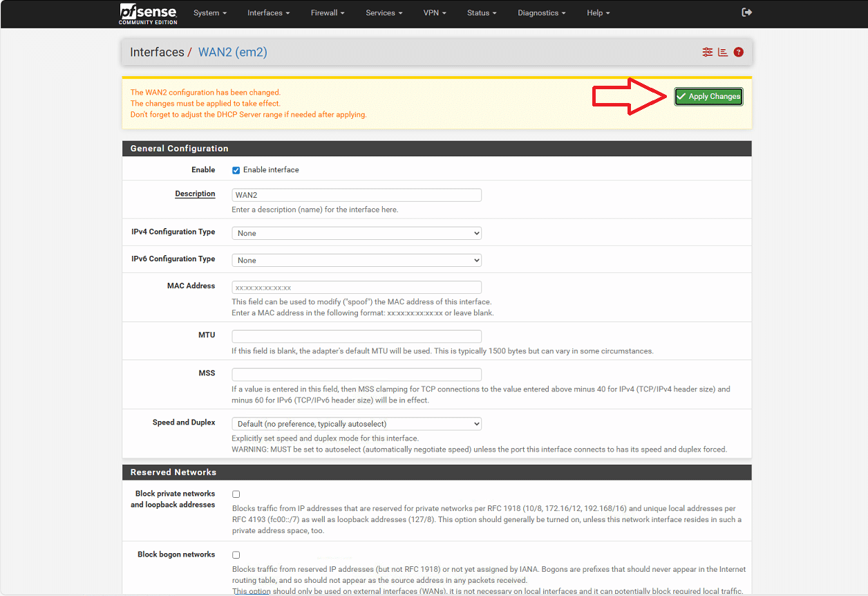Focus the MAC Address input field
The image size is (868, 596).
(357, 288)
